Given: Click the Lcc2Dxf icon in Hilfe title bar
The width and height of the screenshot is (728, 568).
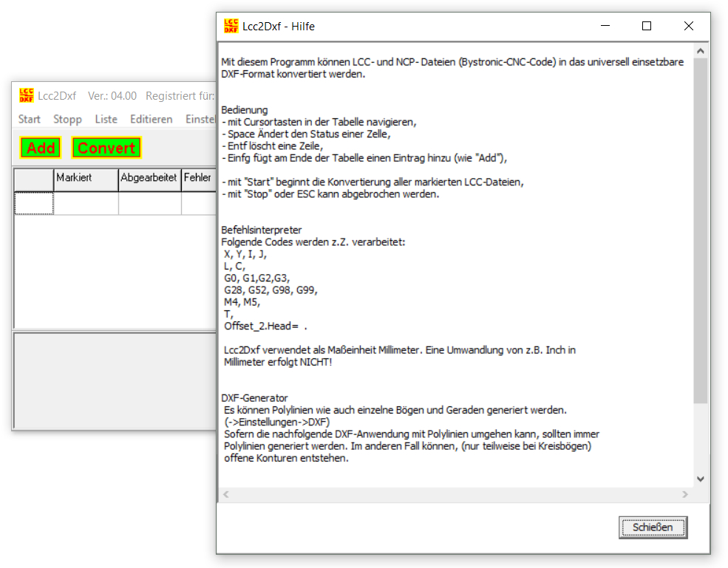Looking at the screenshot, I should tap(231, 26).
